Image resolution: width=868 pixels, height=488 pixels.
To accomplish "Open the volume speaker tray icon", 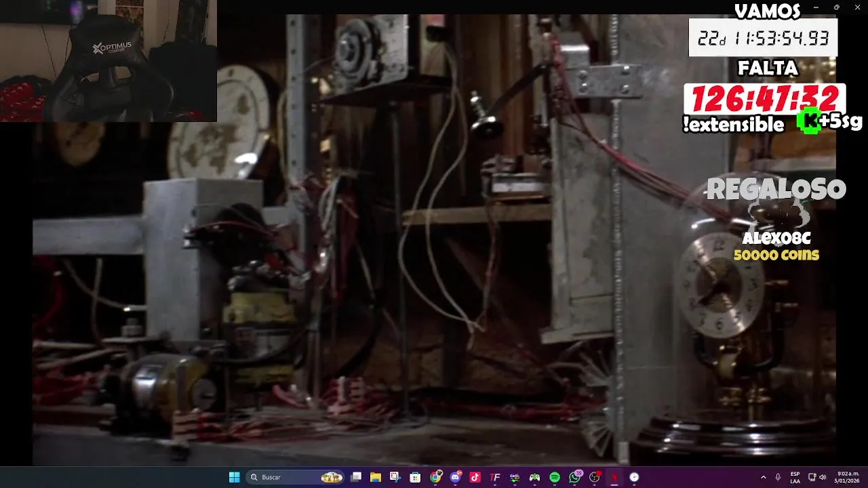I will 823,477.
